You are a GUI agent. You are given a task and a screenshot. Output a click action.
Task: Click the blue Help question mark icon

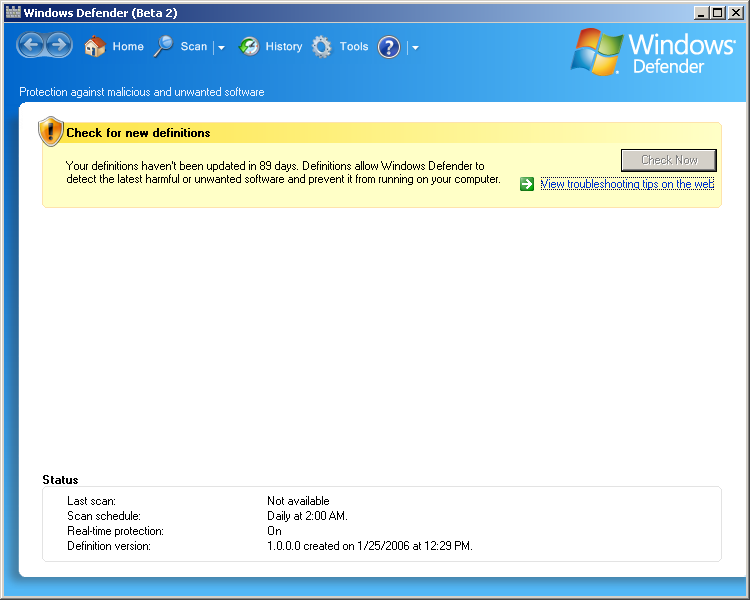click(389, 47)
